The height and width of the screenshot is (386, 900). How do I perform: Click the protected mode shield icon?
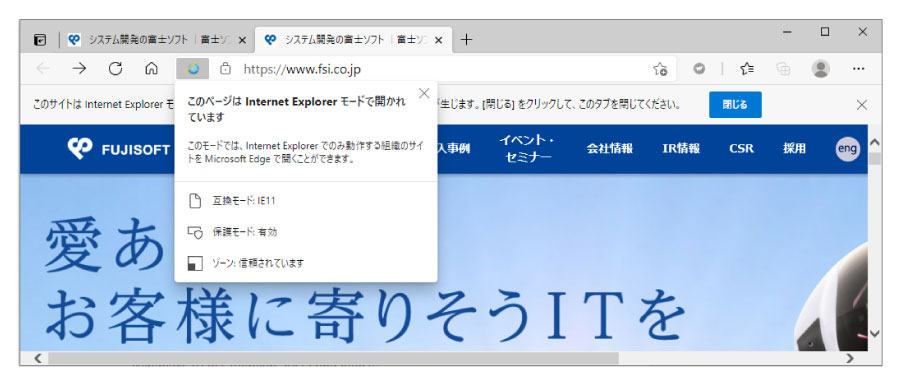click(195, 232)
